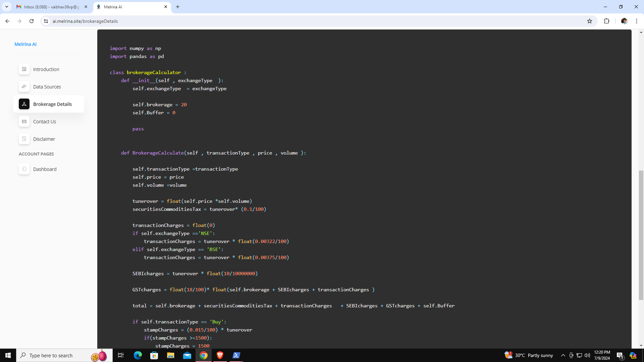Open a new browser tab
The width and height of the screenshot is (644, 362).
178,7
